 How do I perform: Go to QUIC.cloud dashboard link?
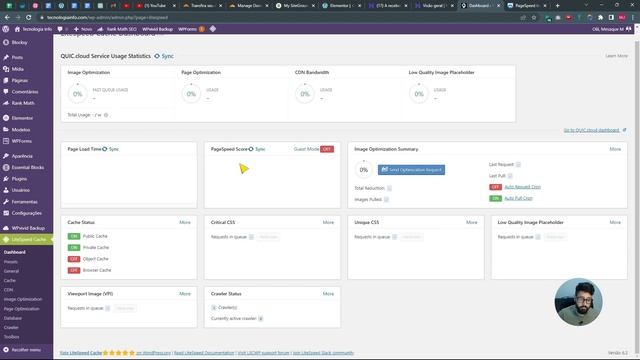point(595,130)
